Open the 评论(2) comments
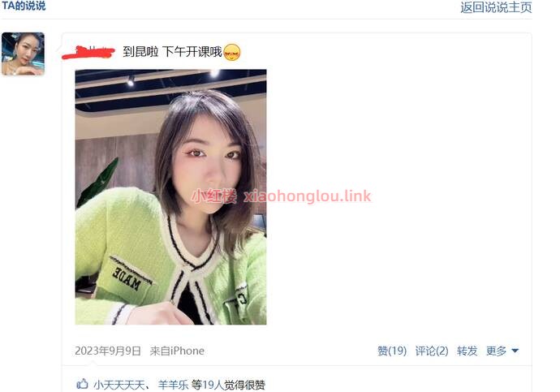The image size is (560, 392). 432,351
